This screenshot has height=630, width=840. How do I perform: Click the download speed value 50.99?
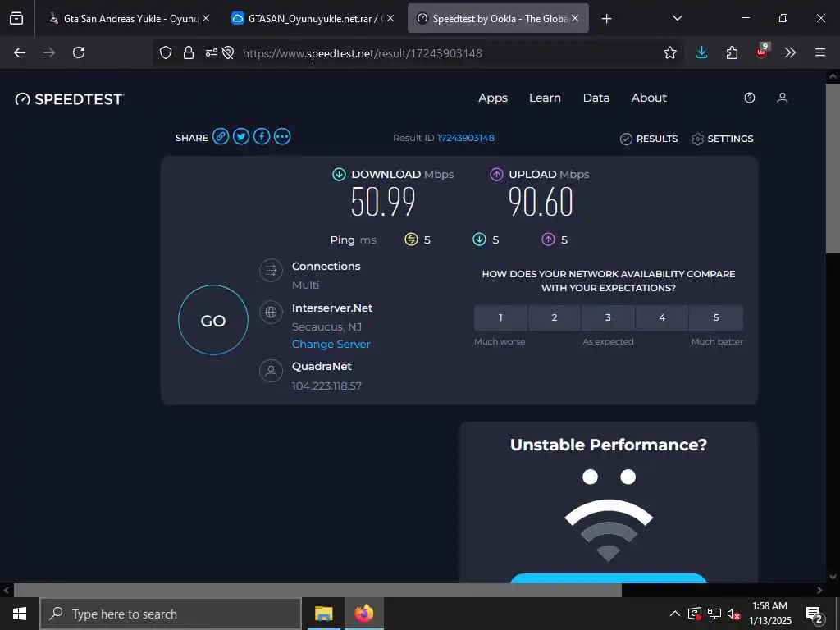(x=383, y=202)
